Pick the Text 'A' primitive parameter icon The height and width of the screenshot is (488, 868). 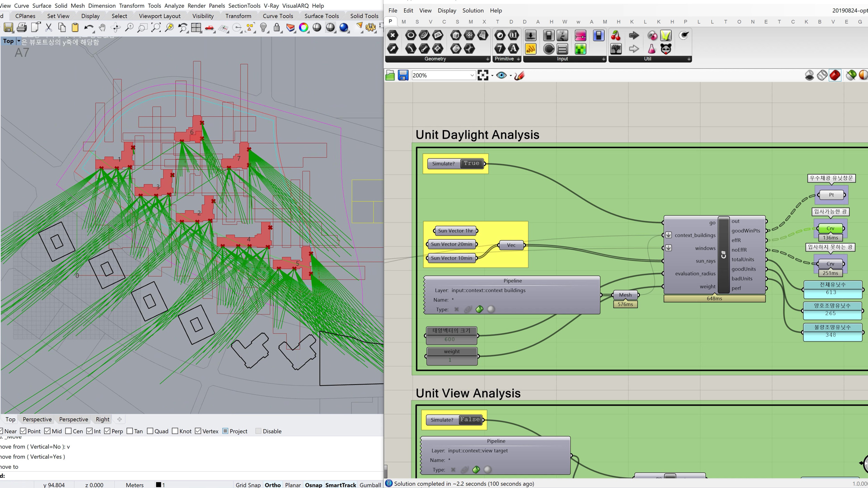[513, 49]
